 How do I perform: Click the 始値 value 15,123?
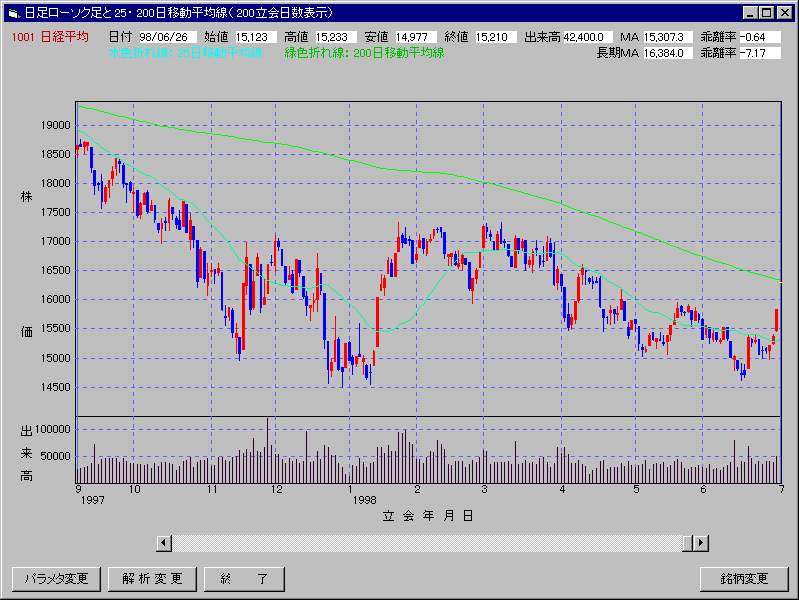click(258, 37)
